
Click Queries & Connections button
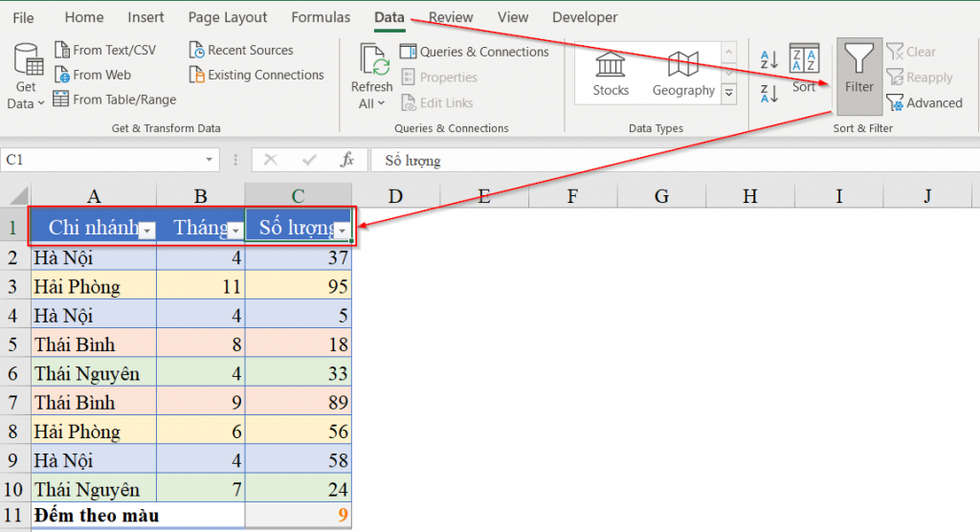point(475,52)
